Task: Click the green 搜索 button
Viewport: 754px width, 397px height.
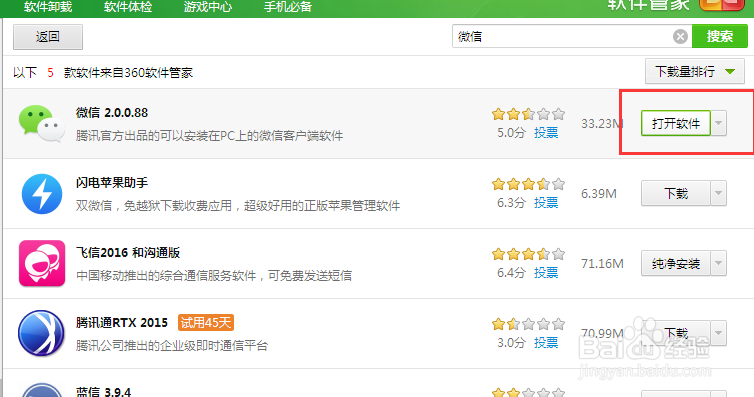Action: pyautogui.click(x=720, y=36)
